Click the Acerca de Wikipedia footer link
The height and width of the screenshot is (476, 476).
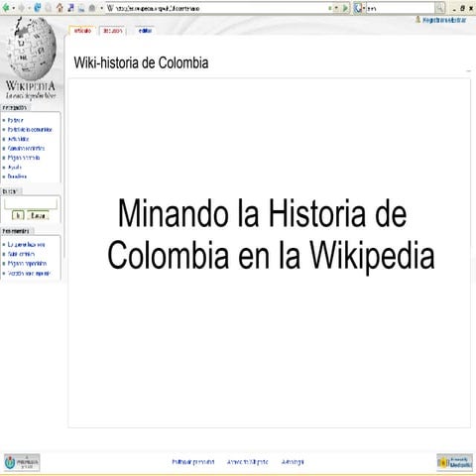[x=248, y=462]
